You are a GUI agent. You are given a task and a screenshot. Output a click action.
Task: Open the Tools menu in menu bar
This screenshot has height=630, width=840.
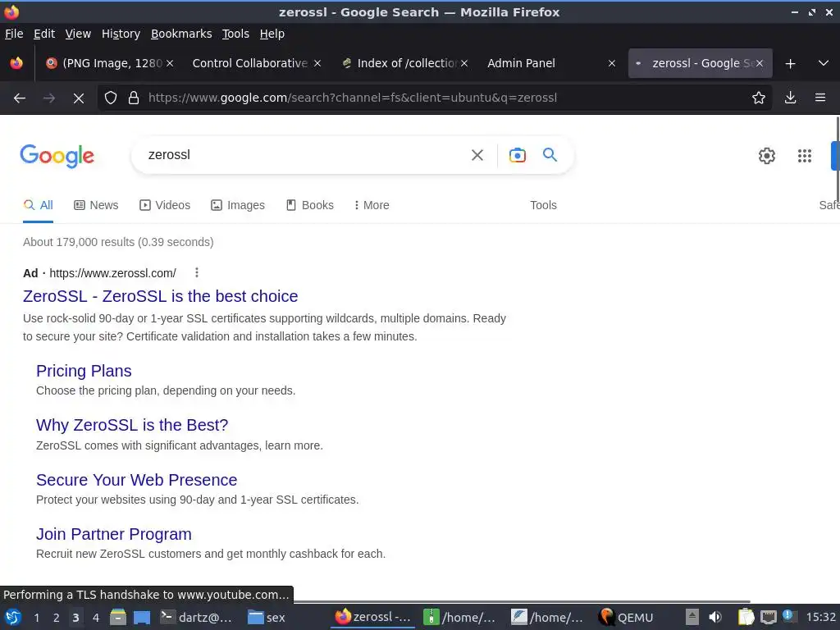tap(235, 34)
